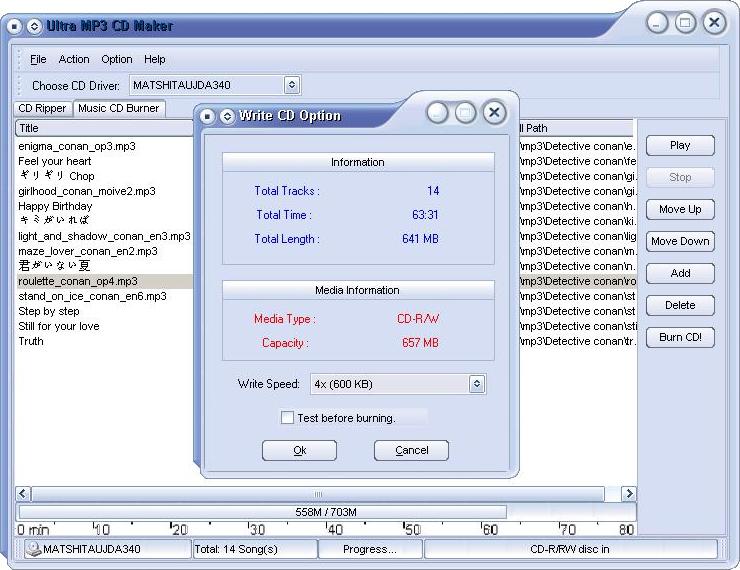Open the Help menu

pos(155,59)
